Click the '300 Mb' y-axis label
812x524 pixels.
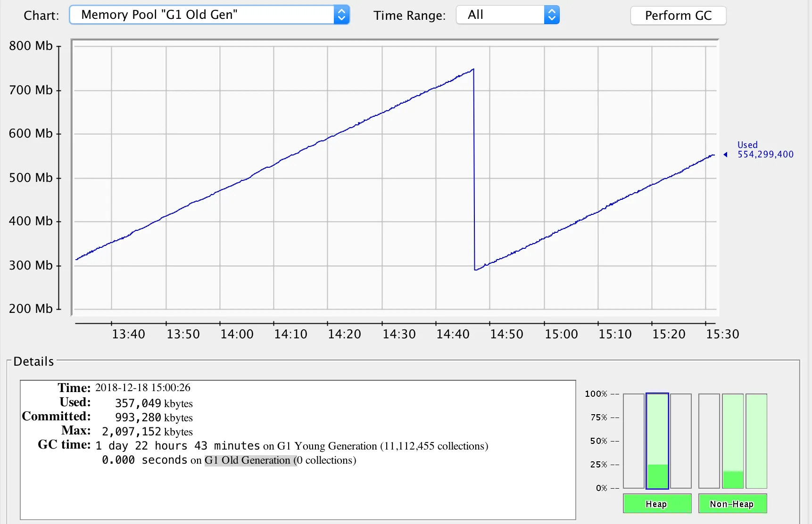tap(31, 265)
